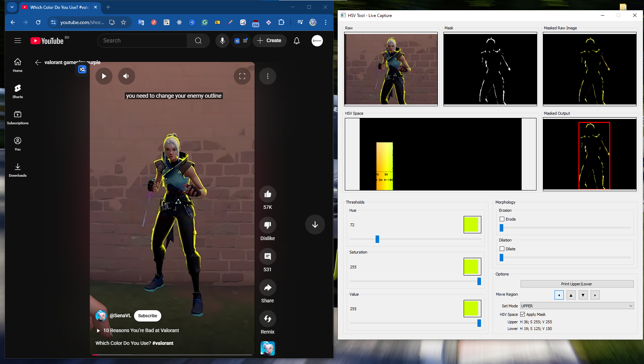Open the YouTube account avatar menu
Screen dimensions: 644x364
coord(317,41)
